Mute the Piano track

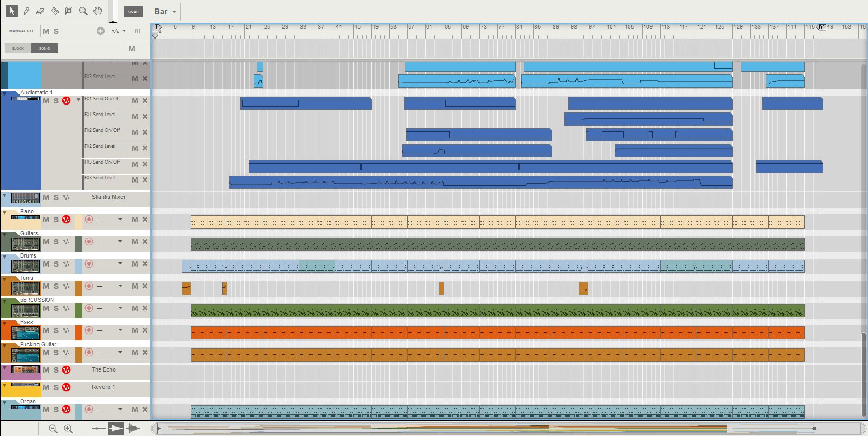46,220
